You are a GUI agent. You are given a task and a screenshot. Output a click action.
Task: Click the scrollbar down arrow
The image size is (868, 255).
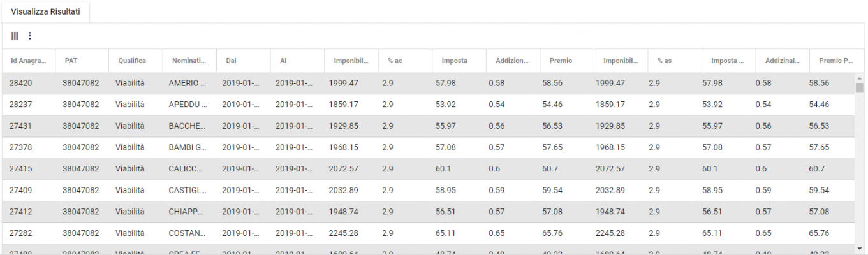[x=860, y=249]
